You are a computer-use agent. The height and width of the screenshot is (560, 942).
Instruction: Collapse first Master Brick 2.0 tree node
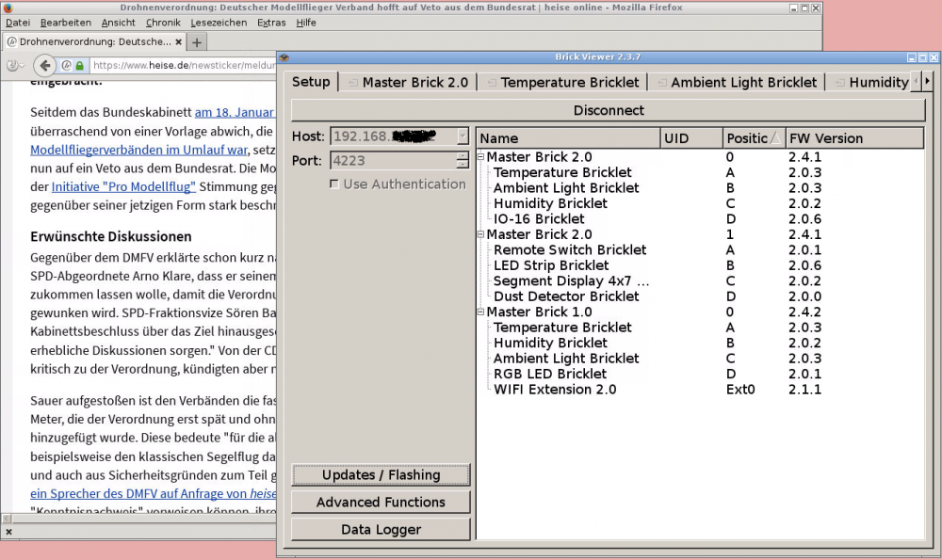point(480,157)
